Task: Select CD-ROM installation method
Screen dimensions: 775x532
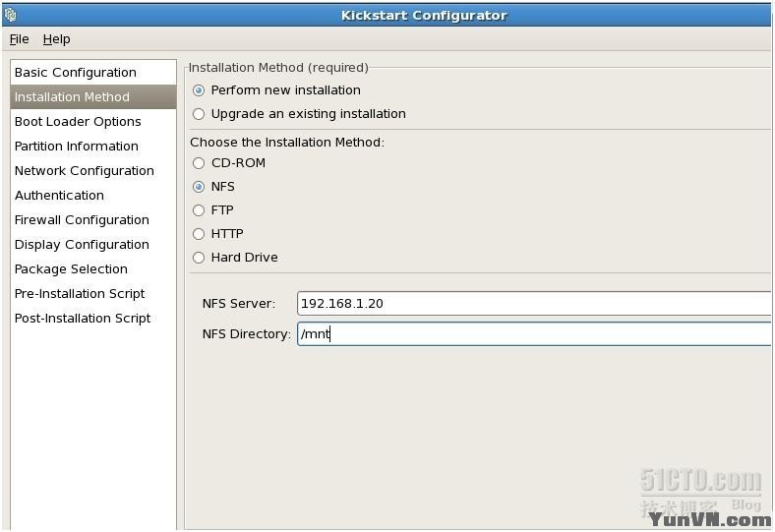Action: click(199, 163)
